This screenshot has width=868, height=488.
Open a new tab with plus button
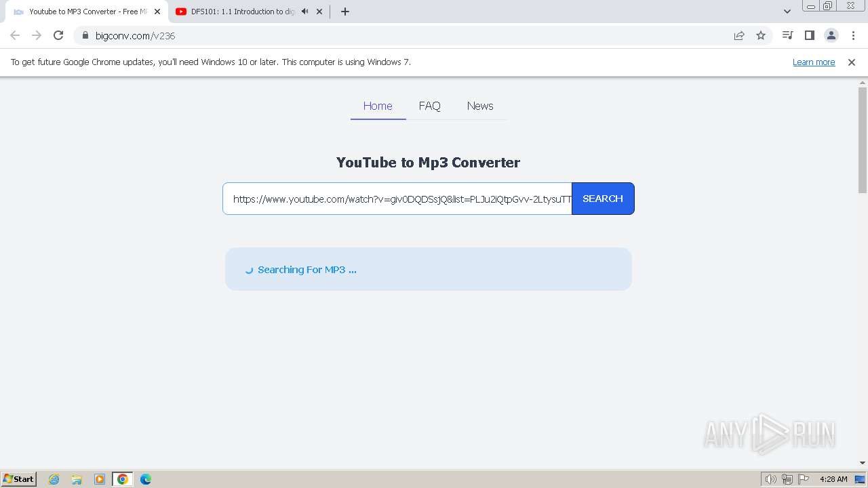click(x=344, y=12)
